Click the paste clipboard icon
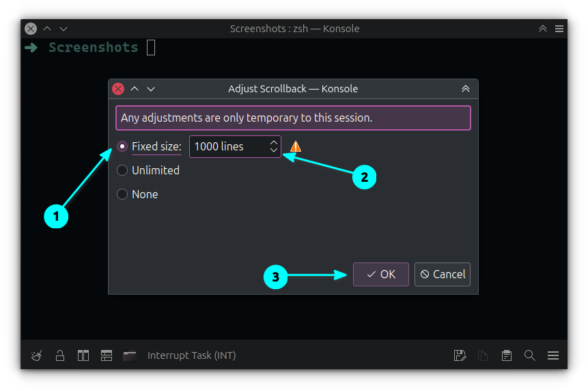588x391 pixels. pyautogui.click(x=507, y=355)
